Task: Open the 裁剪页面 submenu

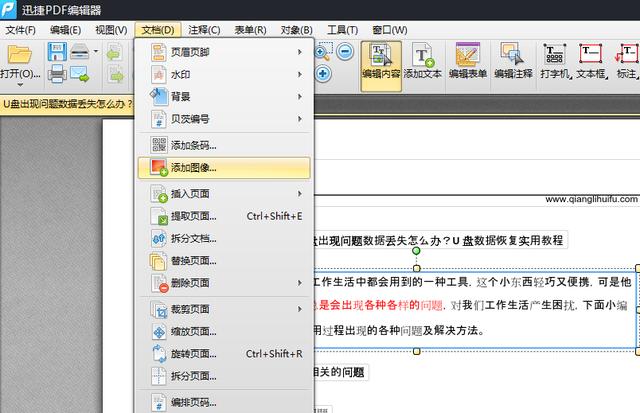Action: click(x=224, y=309)
